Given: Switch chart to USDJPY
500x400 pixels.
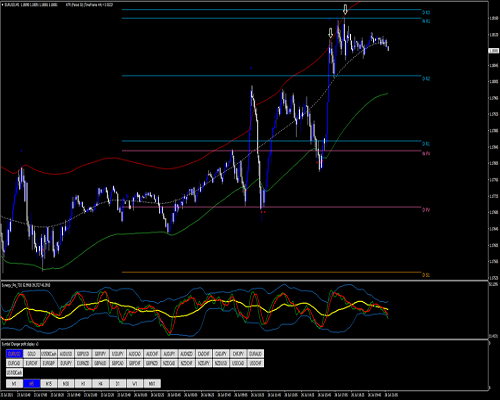Looking at the screenshot, I should 118,353.
